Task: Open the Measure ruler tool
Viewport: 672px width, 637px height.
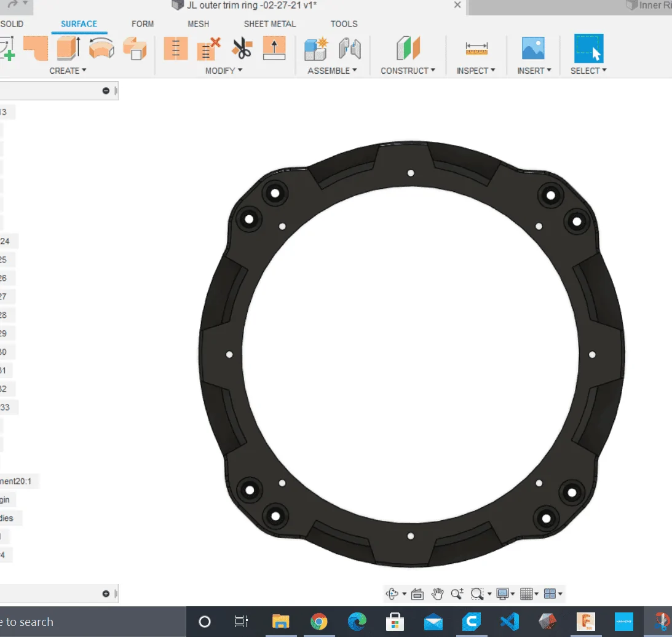Action: click(x=476, y=49)
